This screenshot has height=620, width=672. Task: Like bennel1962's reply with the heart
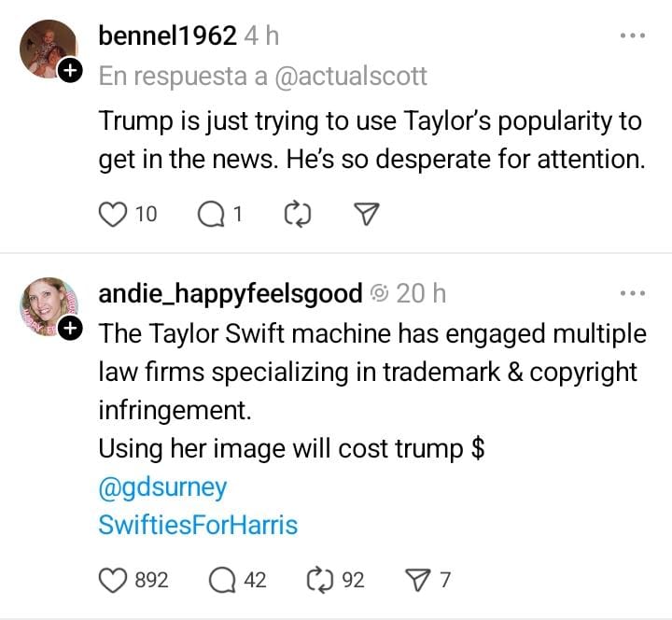(x=113, y=215)
